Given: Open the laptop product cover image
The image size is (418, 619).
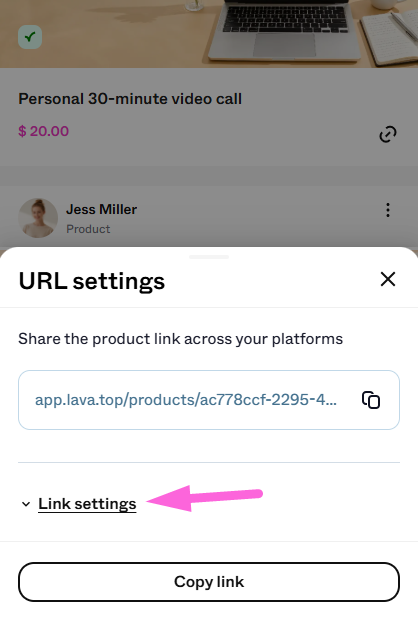Looking at the screenshot, I should [x=209, y=34].
